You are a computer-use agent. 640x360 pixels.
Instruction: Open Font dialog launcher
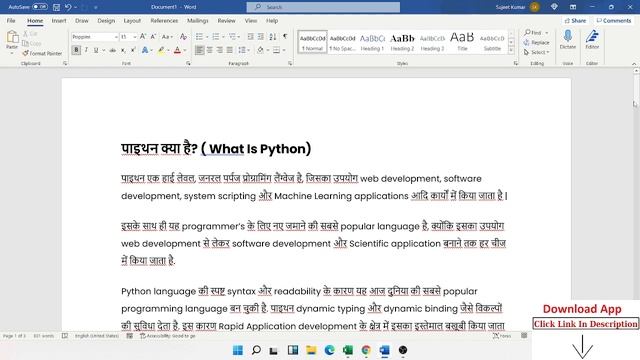188,63
